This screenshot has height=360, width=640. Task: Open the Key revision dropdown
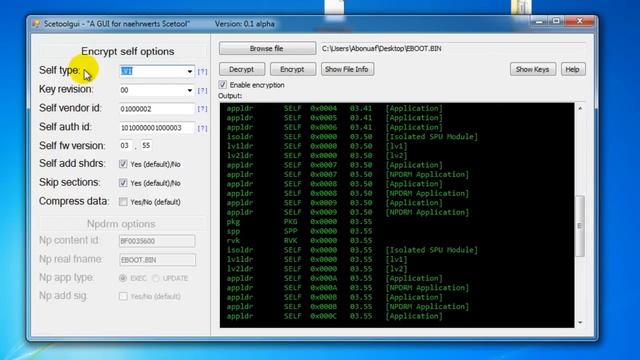[x=189, y=90]
